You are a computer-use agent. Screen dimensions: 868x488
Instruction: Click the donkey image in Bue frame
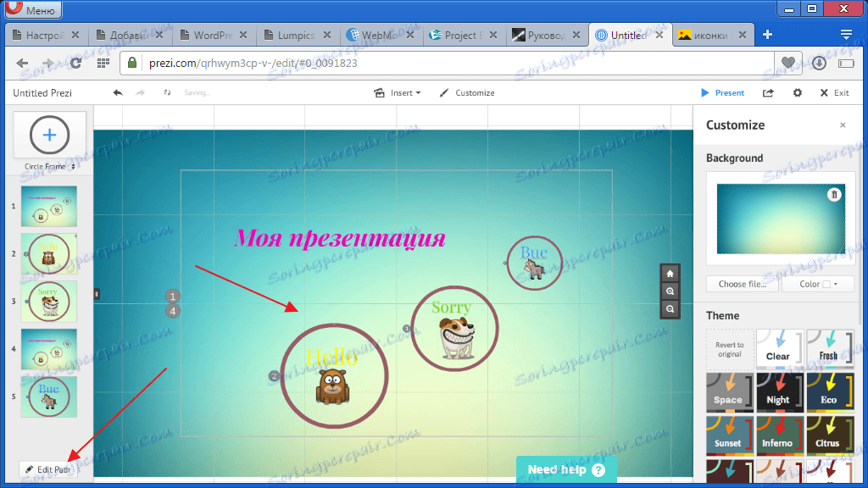pyautogui.click(x=534, y=269)
